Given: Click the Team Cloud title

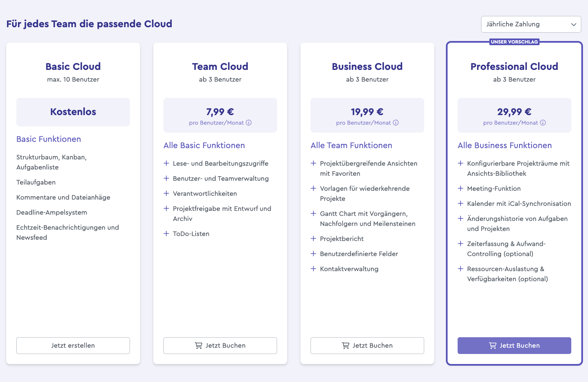Looking at the screenshot, I should [220, 67].
